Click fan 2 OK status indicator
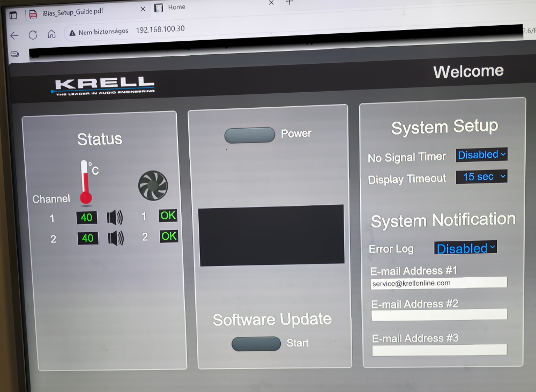Screen dimensions: 536x392 point(169,236)
